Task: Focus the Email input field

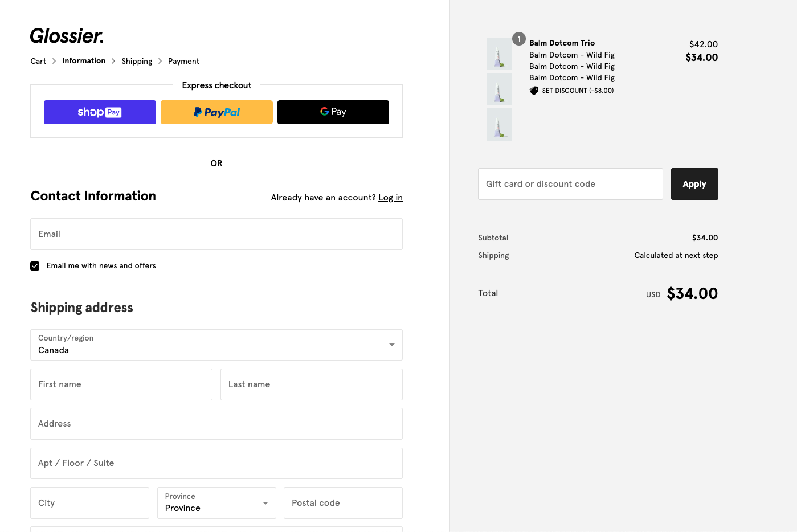Action: pos(216,234)
